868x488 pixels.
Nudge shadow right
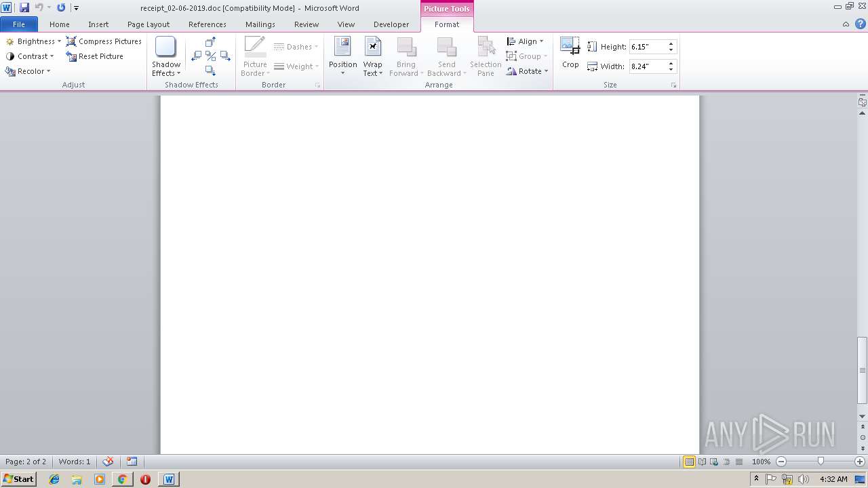point(224,56)
